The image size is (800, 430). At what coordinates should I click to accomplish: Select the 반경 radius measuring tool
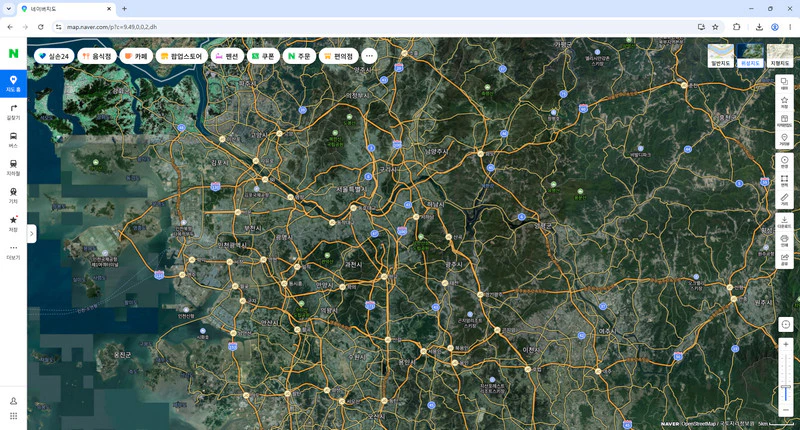pos(784,162)
